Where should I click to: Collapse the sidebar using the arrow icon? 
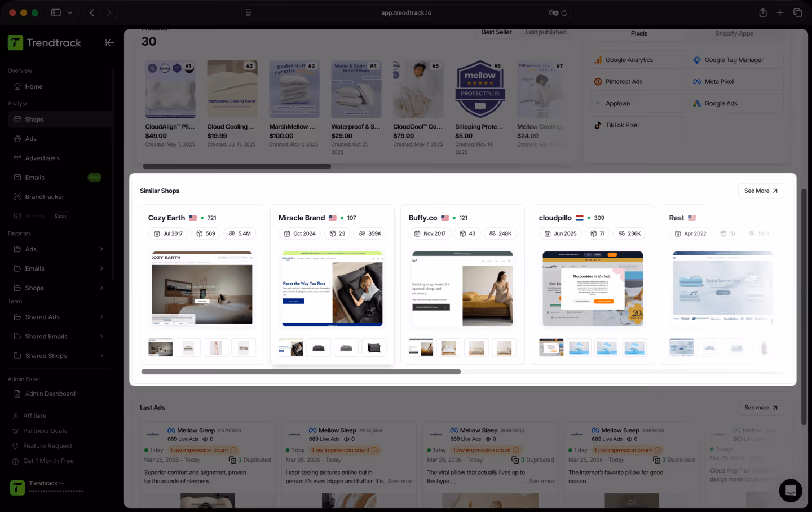point(109,42)
